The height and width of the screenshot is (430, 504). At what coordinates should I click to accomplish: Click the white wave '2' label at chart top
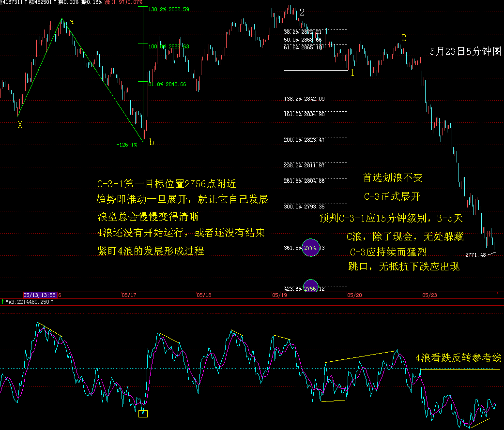pyautogui.click(x=302, y=13)
